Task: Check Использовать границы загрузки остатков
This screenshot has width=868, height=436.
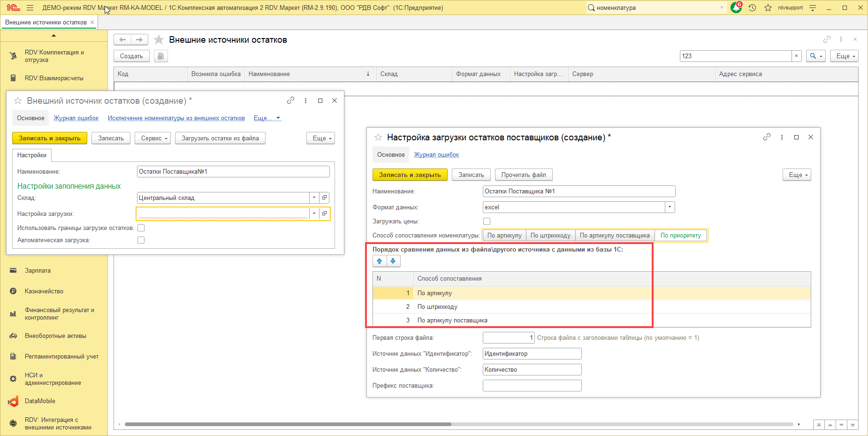Action: tap(141, 228)
